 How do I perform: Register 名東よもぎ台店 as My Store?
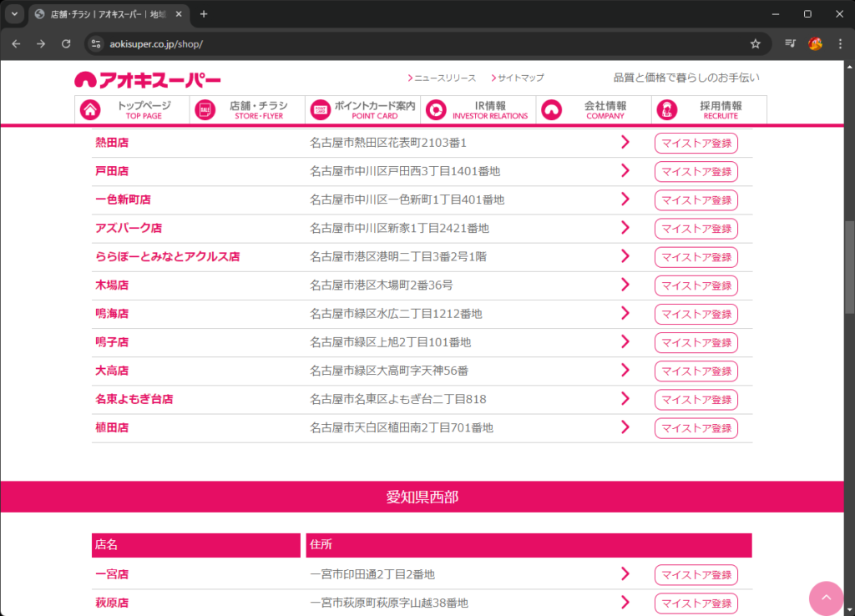696,400
